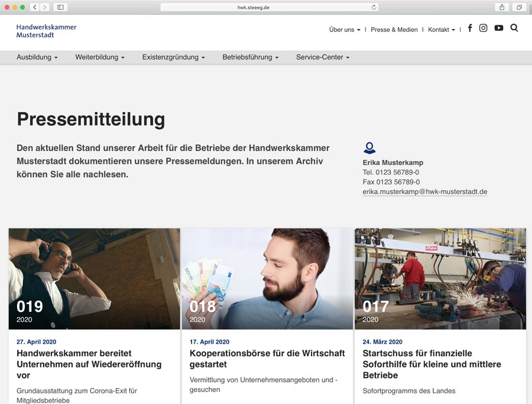
Task: Click the search magnifier icon
Action: pos(514,28)
